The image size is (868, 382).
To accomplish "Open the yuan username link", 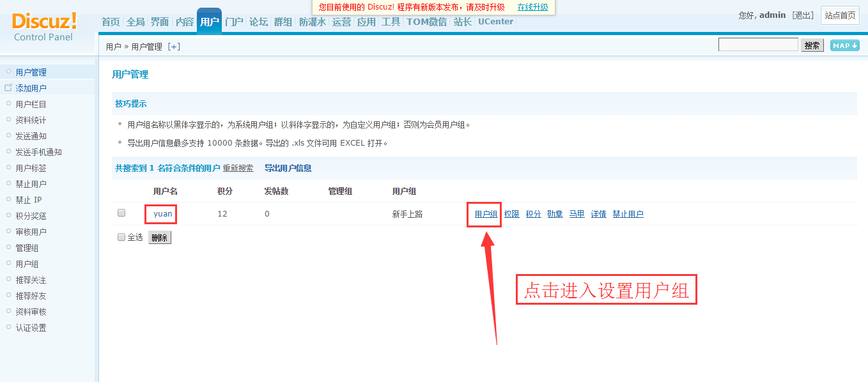I will click(x=163, y=214).
